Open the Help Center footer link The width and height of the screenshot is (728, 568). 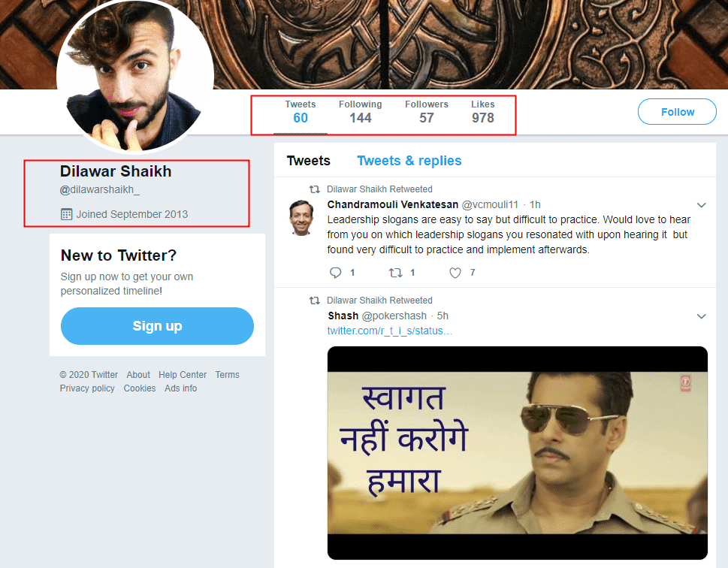[183, 375]
